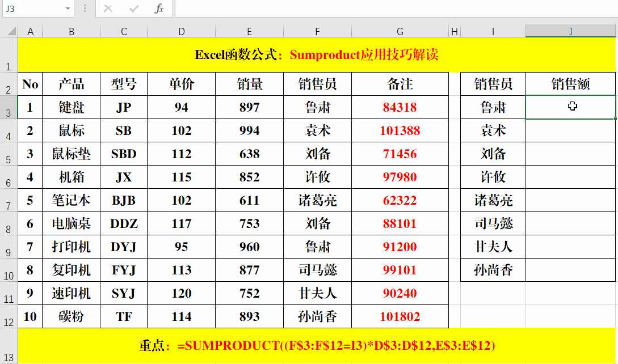Click '袁术' in column I
Image resolution: width=618 pixels, height=364 pixels.
point(493,130)
